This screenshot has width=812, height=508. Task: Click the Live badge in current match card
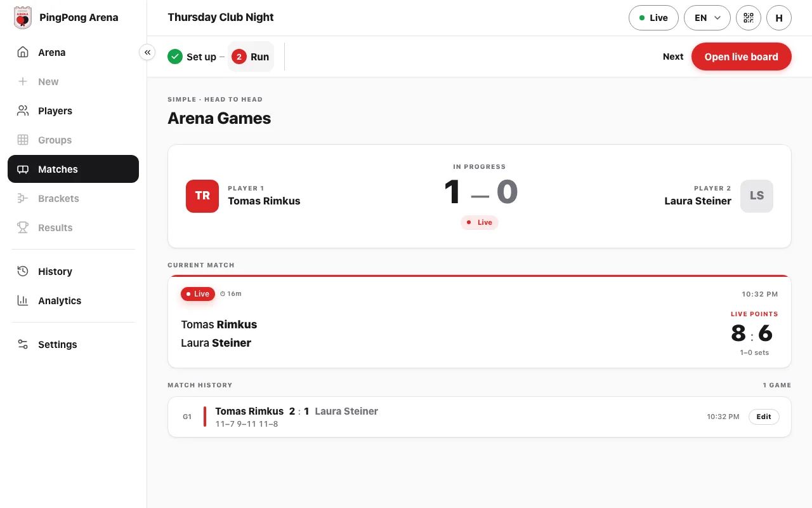coord(198,294)
